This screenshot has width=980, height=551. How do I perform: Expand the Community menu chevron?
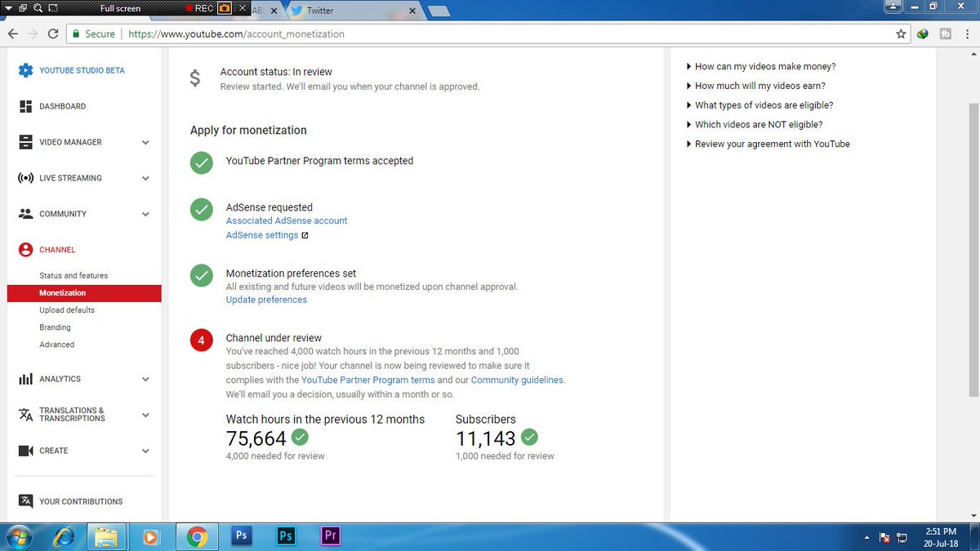coord(145,215)
